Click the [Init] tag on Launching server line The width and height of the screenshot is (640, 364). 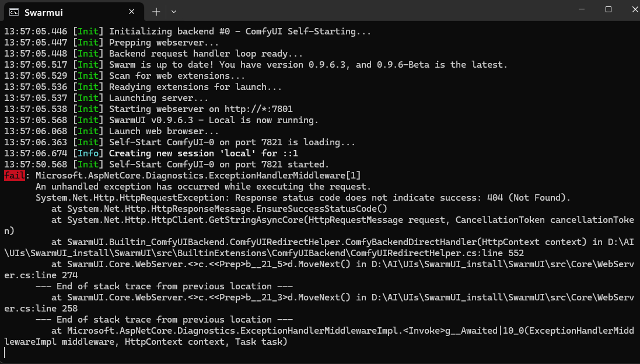pyautogui.click(x=88, y=97)
